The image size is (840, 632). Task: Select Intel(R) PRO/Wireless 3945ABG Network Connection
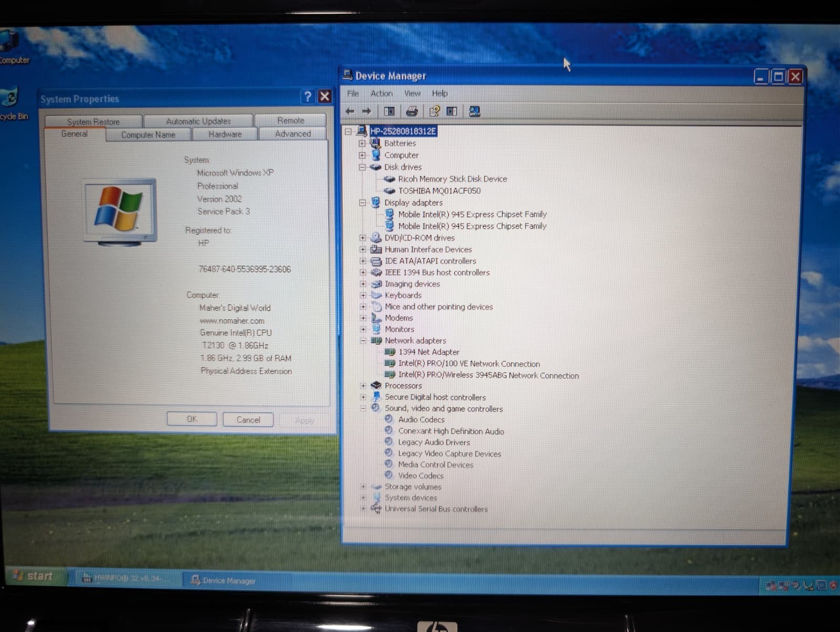click(x=488, y=375)
